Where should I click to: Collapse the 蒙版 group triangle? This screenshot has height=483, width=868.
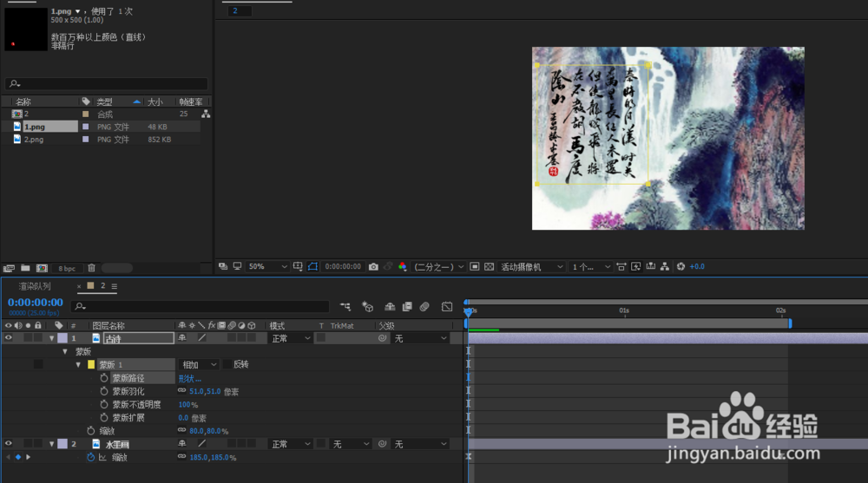(x=65, y=351)
